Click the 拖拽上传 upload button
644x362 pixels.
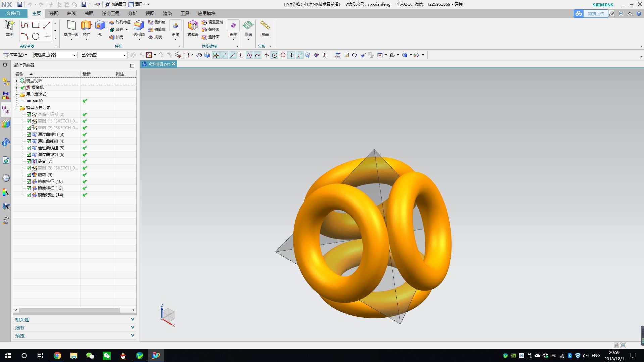591,13
